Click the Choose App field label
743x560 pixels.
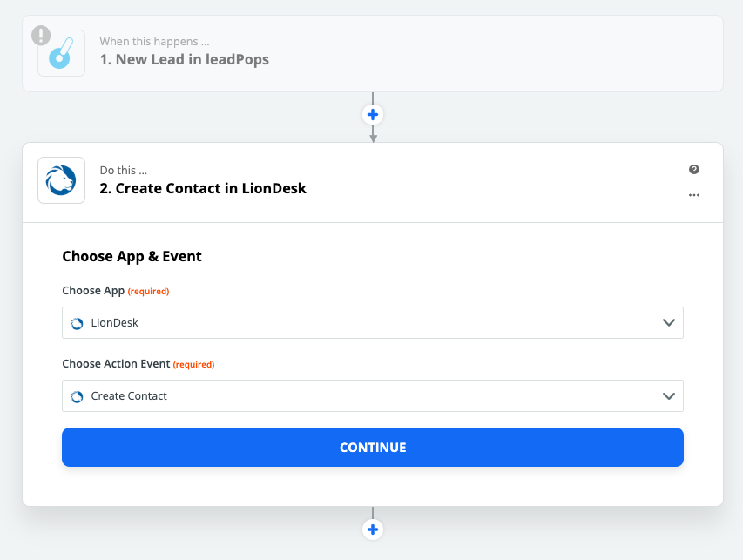(93, 290)
